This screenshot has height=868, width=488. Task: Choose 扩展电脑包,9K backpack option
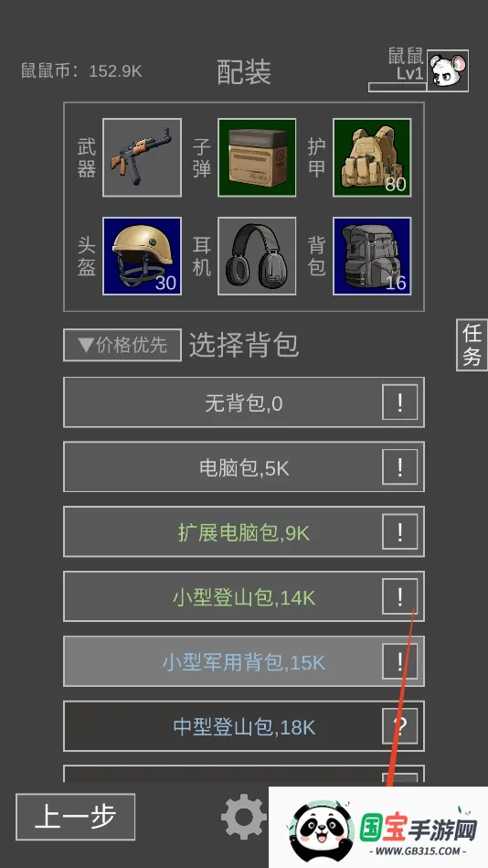pyautogui.click(x=244, y=532)
